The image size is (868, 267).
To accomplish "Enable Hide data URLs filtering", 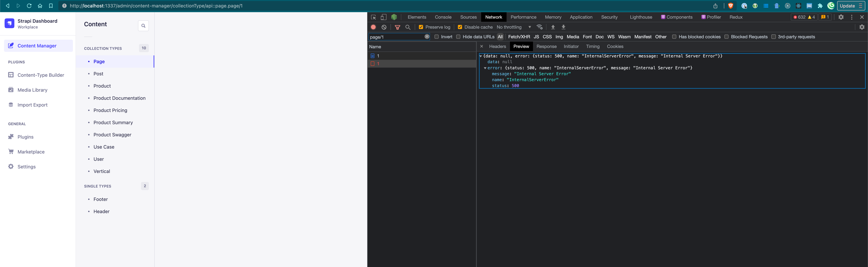I will (x=458, y=37).
